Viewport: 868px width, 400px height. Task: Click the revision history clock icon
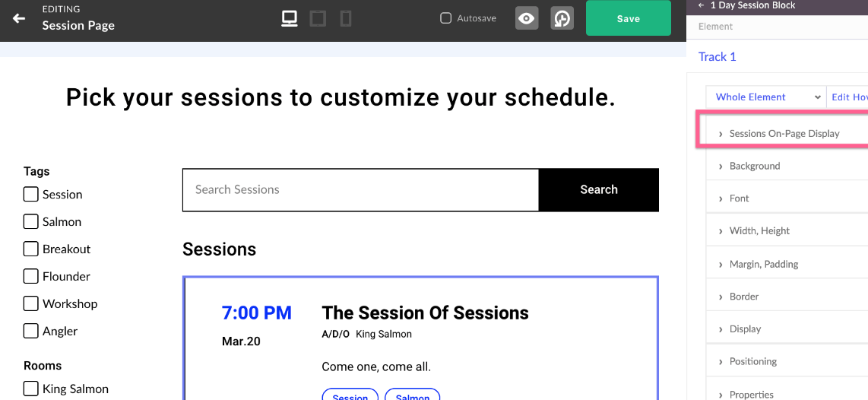(x=562, y=18)
